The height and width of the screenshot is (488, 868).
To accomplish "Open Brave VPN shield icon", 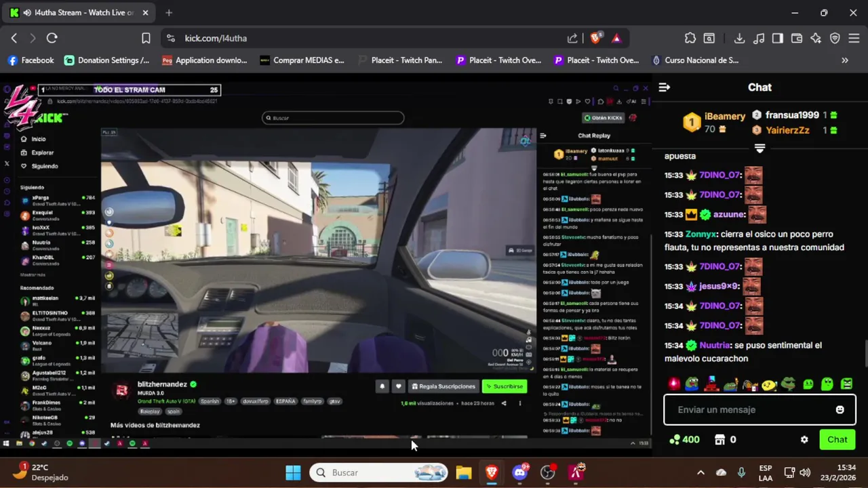I will coord(835,39).
